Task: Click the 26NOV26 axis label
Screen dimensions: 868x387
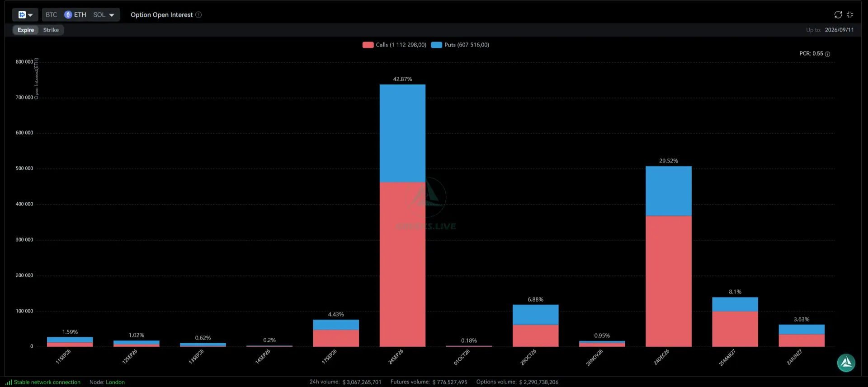Action: tap(594, 358)
